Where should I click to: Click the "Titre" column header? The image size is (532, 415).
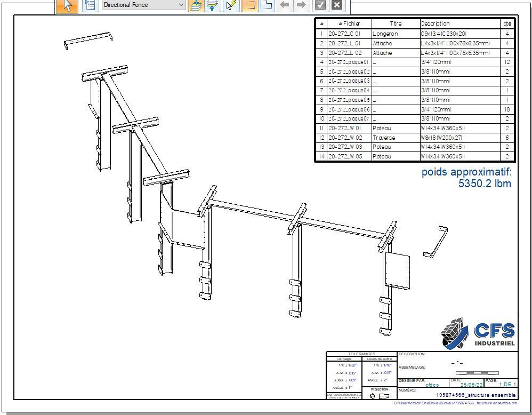(396, 24)
